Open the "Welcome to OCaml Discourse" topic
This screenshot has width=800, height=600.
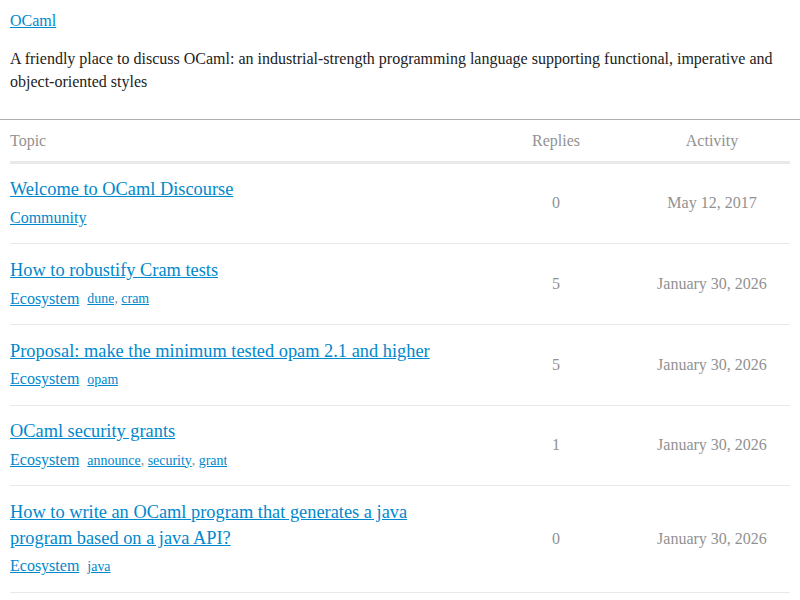(121, 189)
